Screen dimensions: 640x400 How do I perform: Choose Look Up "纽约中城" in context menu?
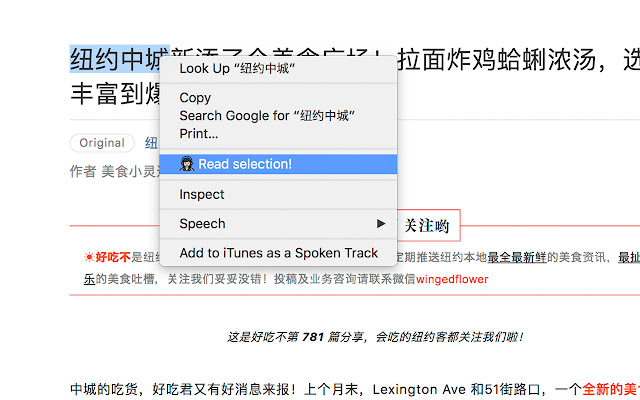[x=278, y=69]
